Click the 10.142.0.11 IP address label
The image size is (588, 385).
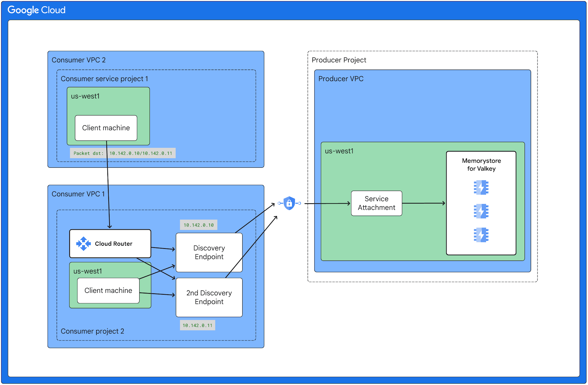[x=197, y=325]
